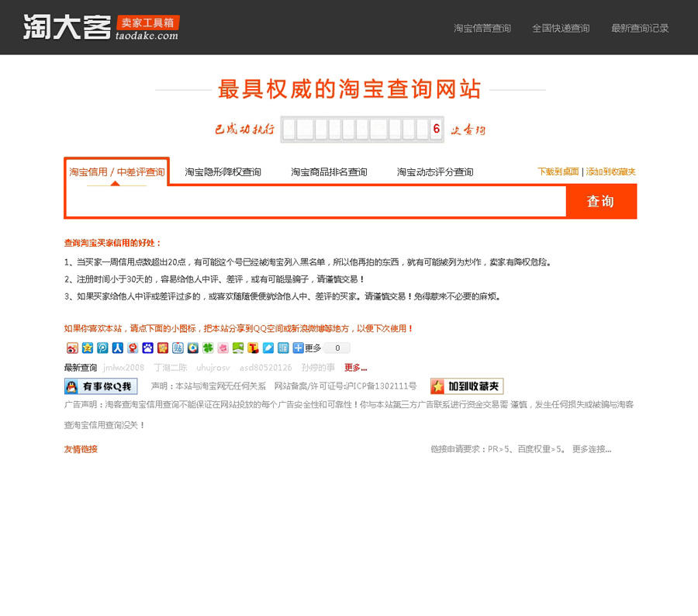
Task: Open recent query uhujrosv
Action: point(213,368)
